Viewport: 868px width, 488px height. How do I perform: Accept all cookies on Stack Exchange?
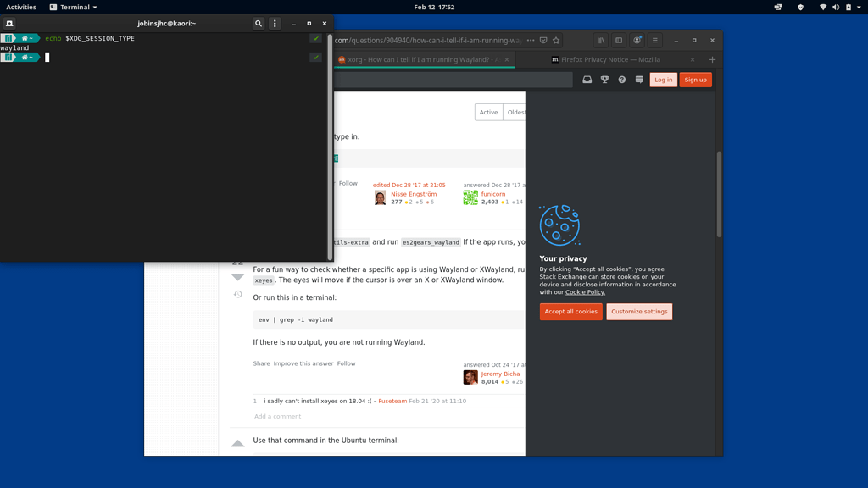click(570, 312)
